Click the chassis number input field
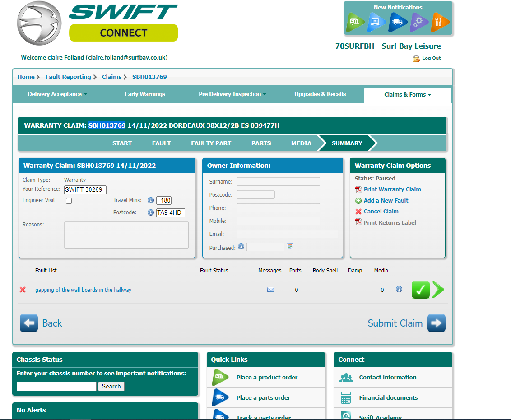This screenshot has width=511, height=420. pyautogui.click(x=57, y=387)
